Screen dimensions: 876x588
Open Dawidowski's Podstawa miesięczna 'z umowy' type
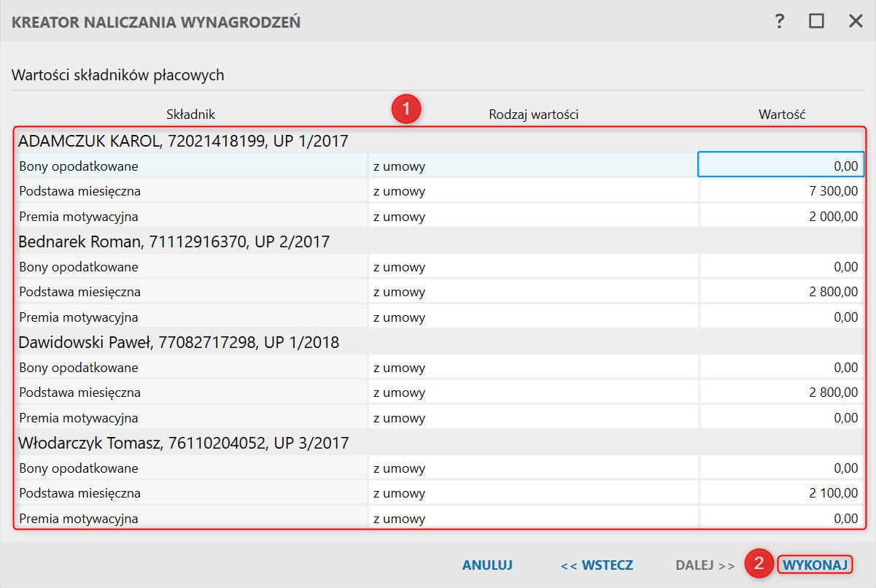(533, 392)
